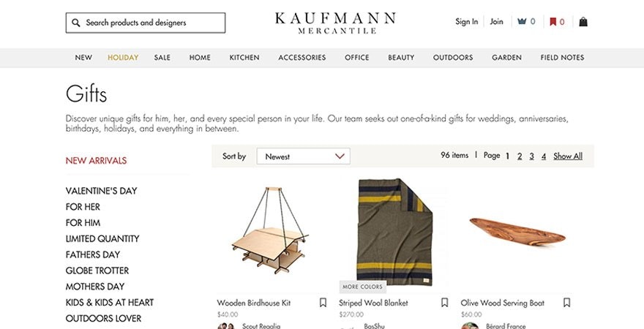Bookmark the Striped Wool Blanket

[x=445, y=303]
